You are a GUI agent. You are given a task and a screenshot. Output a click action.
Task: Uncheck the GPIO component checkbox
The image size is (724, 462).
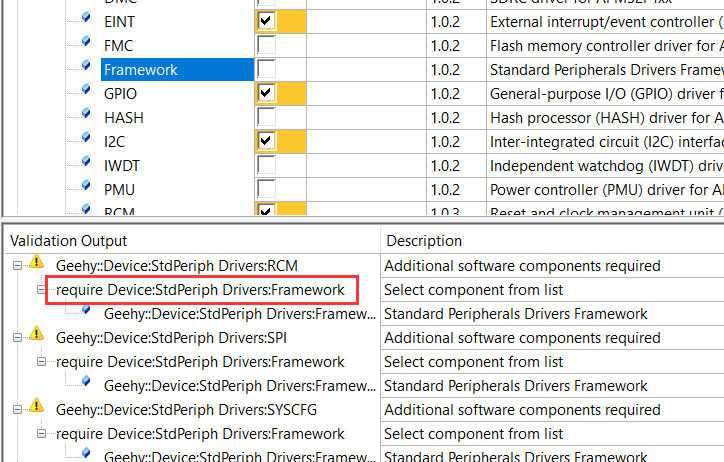(266, 93)
